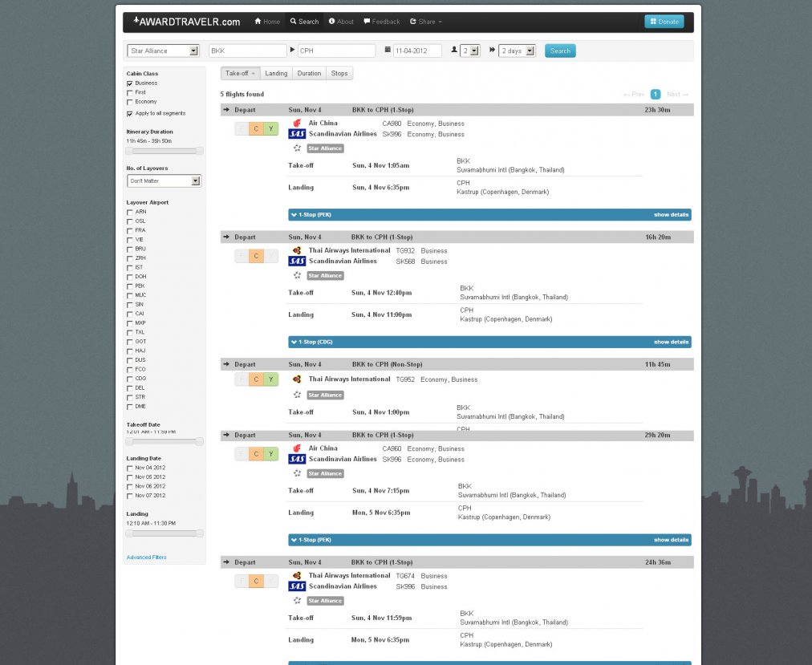Click the SAS logo next to SK568
The height and width of the screenshot is (665, 812).
tap(297, 262)
